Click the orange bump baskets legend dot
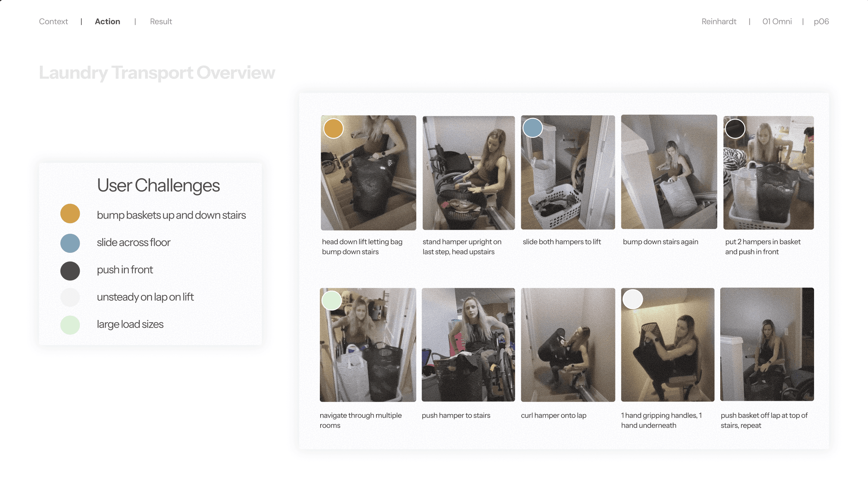 point(70,213)
